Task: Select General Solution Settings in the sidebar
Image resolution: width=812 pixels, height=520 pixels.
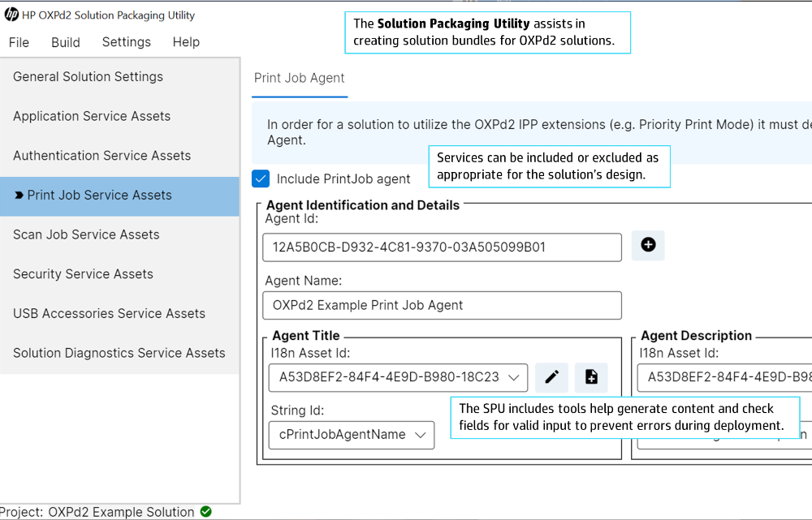Action: click(x=119, y=76)
